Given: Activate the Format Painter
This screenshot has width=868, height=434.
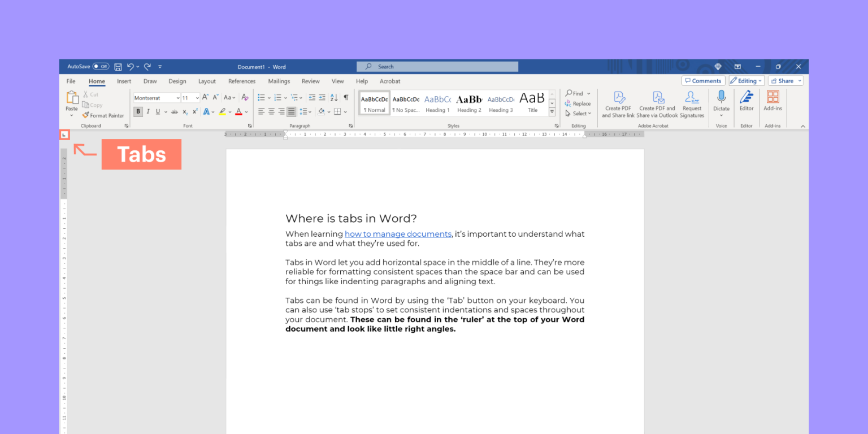Looking at the screenshot, I should [103, 115].
